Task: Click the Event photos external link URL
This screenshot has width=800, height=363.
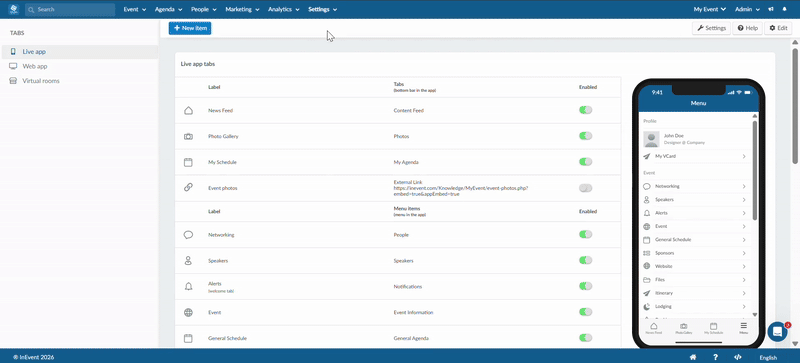Action: 461,191
